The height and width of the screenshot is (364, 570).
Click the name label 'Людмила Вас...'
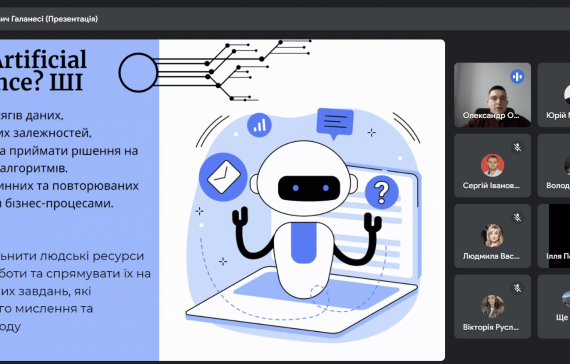[x=491, y=256]
